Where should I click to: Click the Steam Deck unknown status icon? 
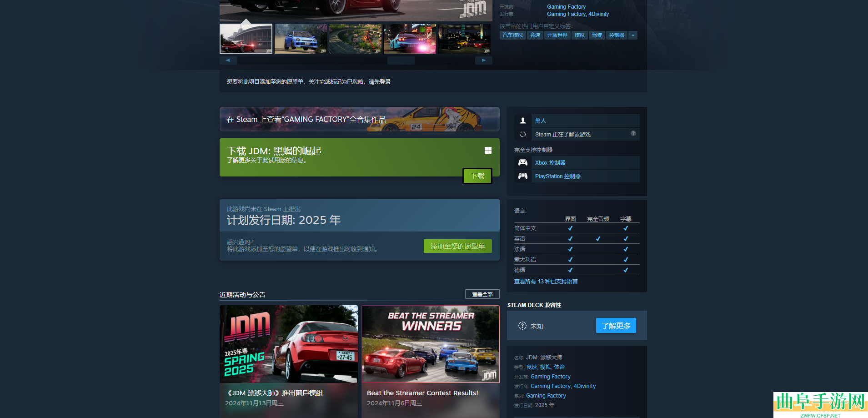(x=522, y=326)
